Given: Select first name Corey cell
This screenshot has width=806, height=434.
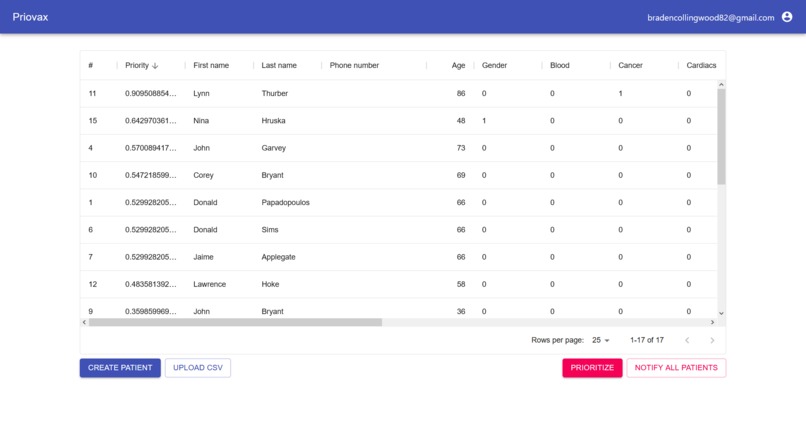Looking at the screenshot, I should click(203, 175).
